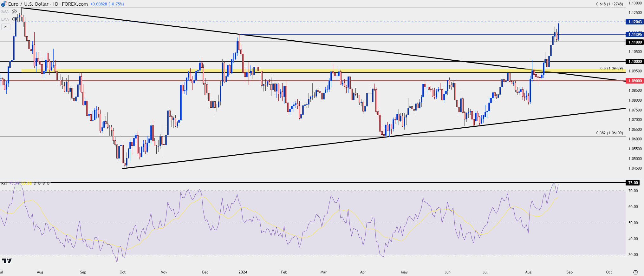The image size is (644, 276).
Task: Collapse the indicator legend chevron
Action: tap(6, 27)
